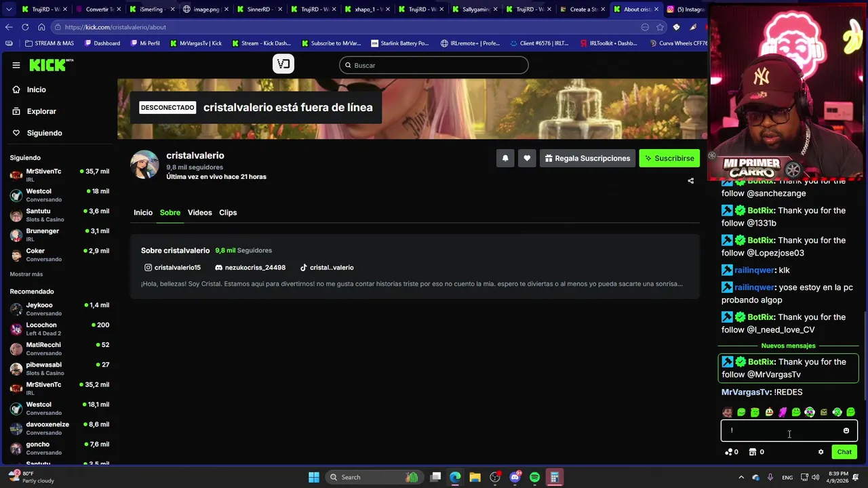The image size is (868, 488).
Task: Open the emoji picker in the chat input
Action: tap(846, 430)
